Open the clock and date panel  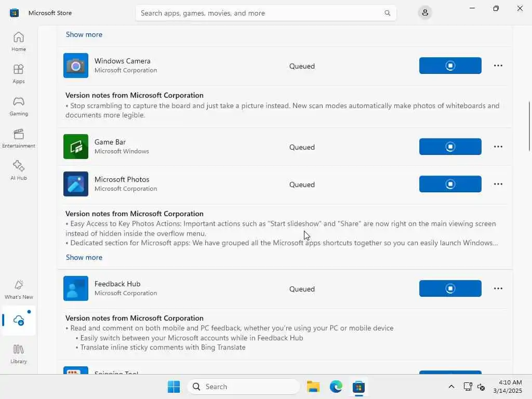507,387
